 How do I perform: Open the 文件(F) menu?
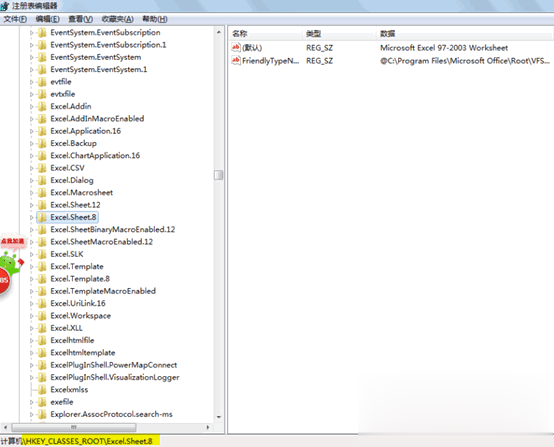pos(15,19)
